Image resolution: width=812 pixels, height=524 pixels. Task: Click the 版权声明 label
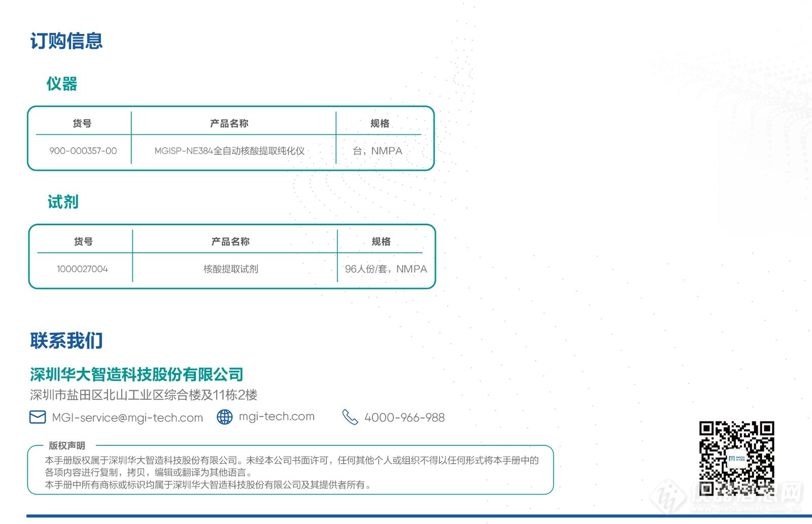click(67, 445)
